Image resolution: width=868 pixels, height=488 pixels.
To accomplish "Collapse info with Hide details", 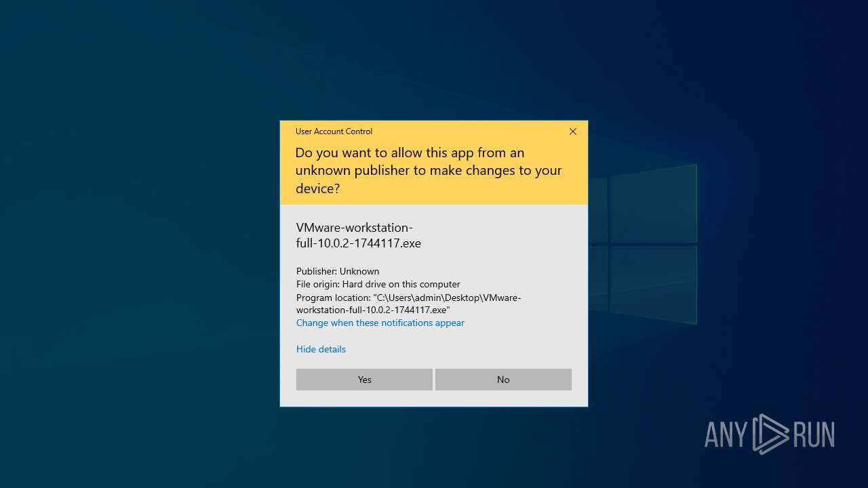I will click(x=321, y=349).
